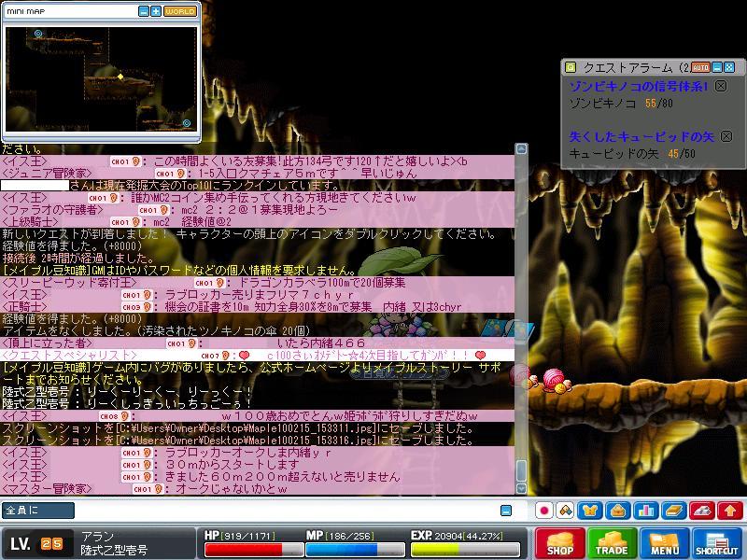Click the ear icon on the 上級騎士 message
The height and width of the screenshot is (560, 747).
[135, 222]
